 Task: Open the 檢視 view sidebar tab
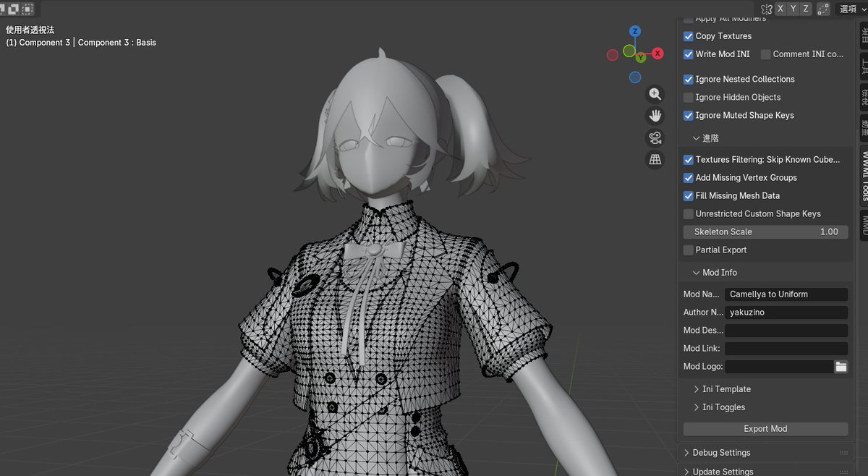point(864,97)
